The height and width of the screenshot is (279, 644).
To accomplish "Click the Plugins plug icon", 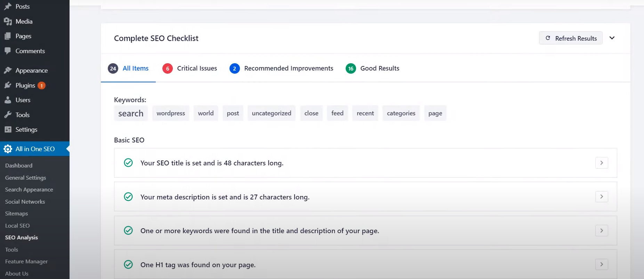I will coord(8,85).
